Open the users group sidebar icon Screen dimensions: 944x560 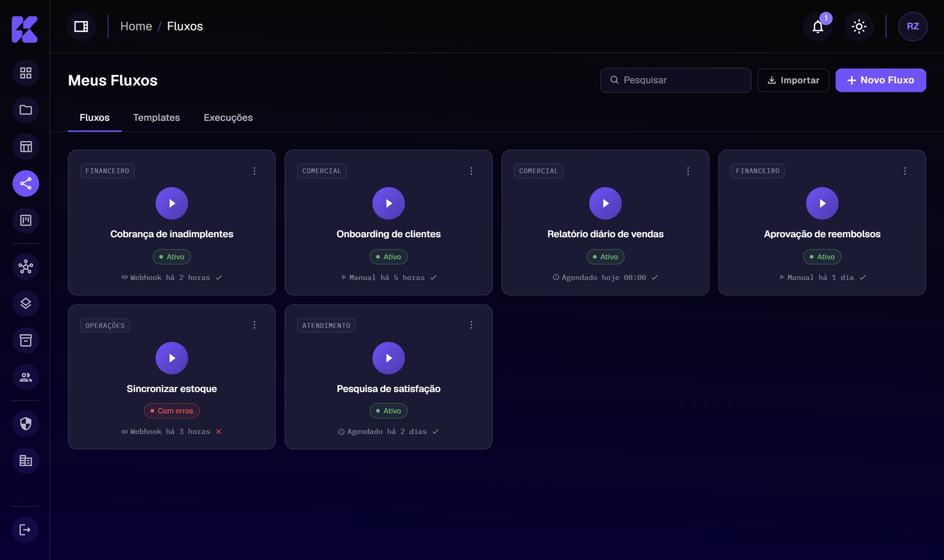(26, 377)
